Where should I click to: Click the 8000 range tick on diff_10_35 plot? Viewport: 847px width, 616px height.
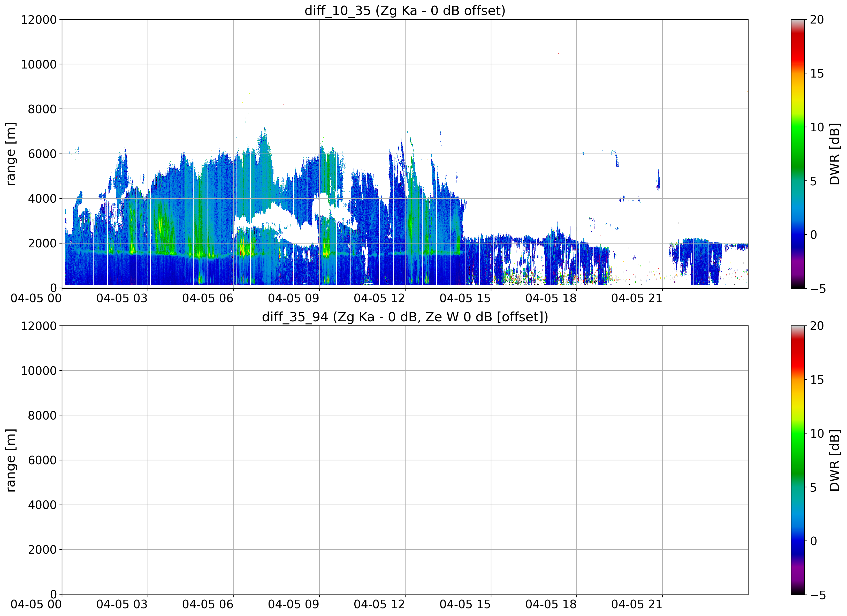tap(42, 109)
